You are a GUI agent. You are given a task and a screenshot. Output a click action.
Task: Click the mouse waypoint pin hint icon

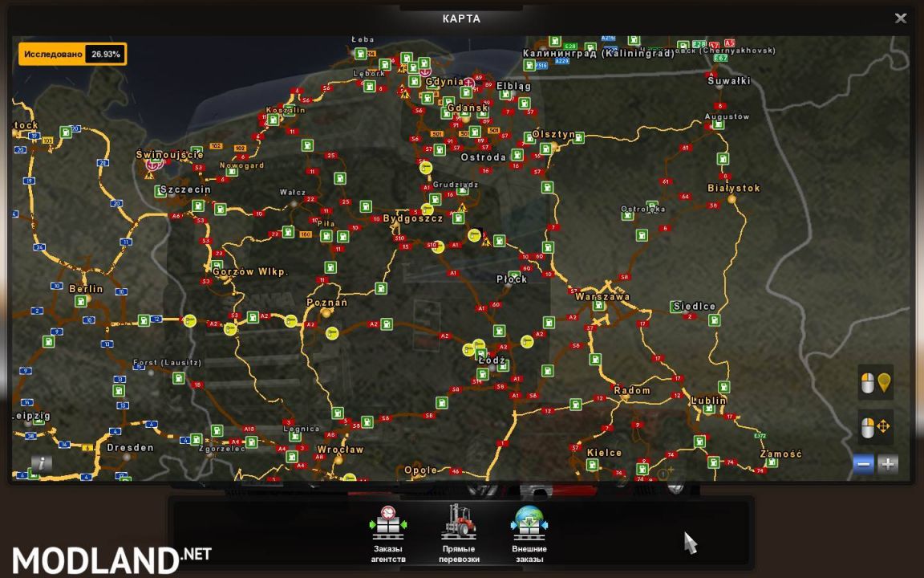876,383
